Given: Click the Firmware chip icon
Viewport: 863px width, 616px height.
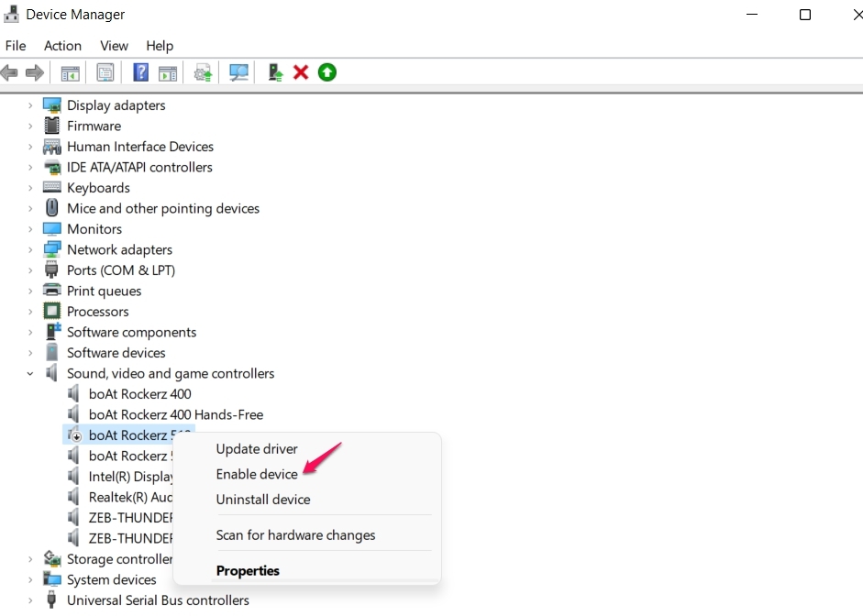Looking at the screenshot, I should click(51, 126).
